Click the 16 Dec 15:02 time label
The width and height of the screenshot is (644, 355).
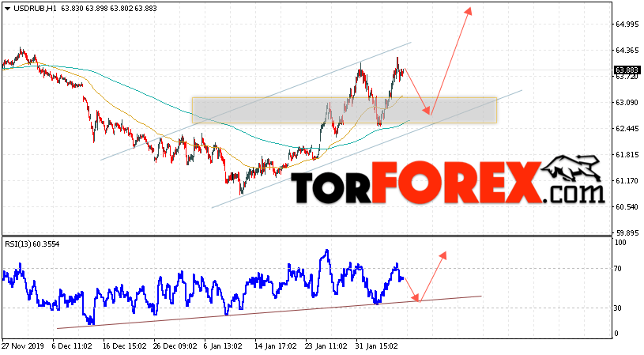pyautogui.click(x=124, y=346)
